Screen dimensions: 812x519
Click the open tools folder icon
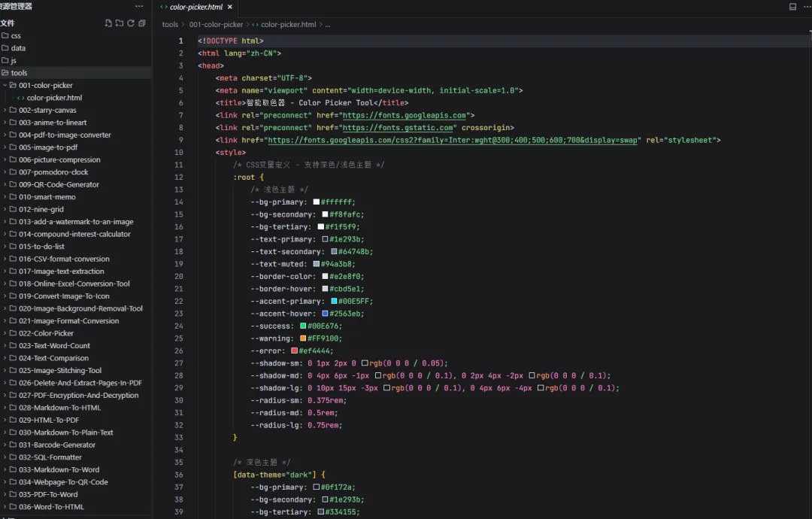(5, 72)
